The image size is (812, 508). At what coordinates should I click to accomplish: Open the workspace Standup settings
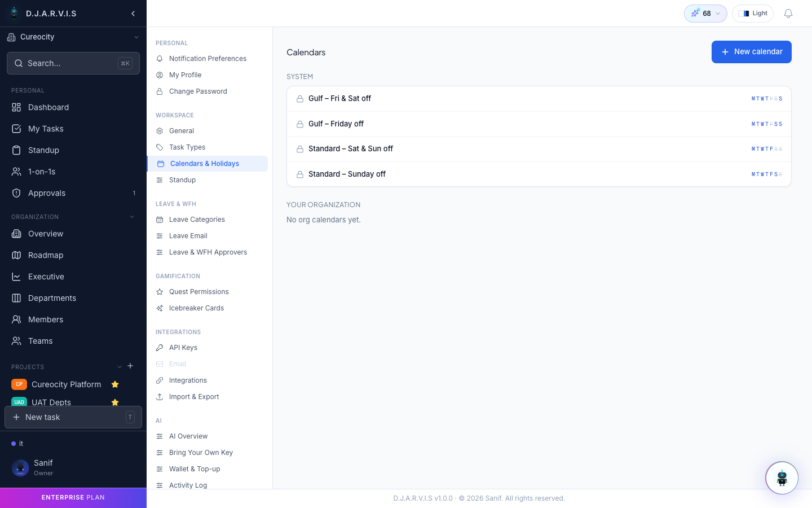click(x=208, y=180)
